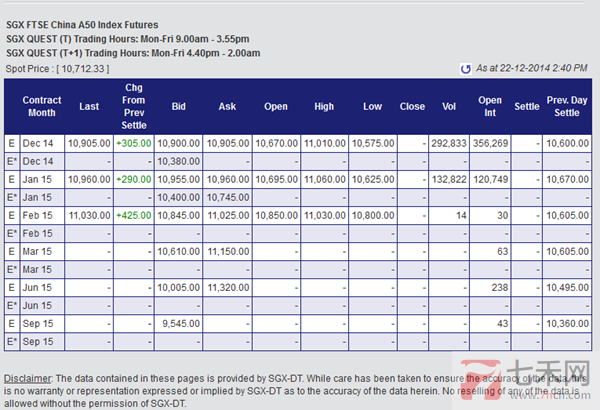Image resolution: width=600 pixels, height=410 pixels.
Task: Select the Jan 15 High 11,060.00
Action: coord(325,180)
